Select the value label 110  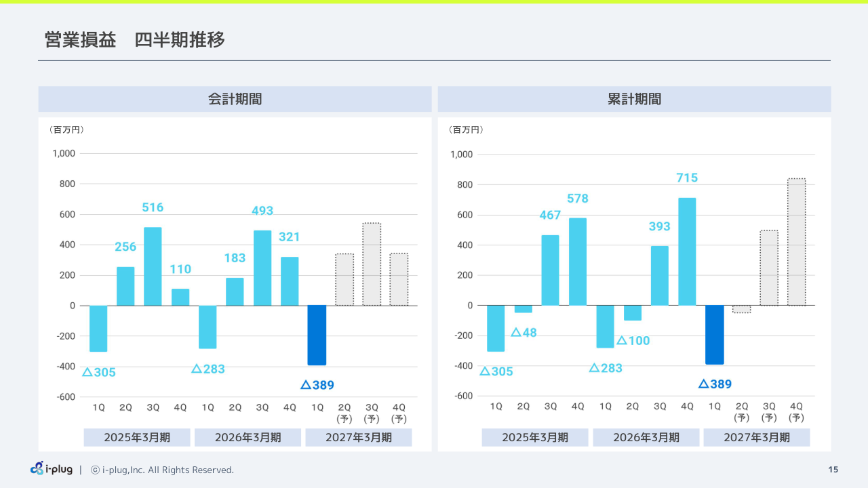point(180,269)
